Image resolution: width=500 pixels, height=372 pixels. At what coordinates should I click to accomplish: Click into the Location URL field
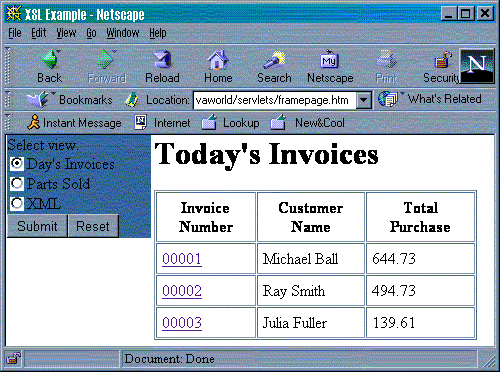[275, 100]
